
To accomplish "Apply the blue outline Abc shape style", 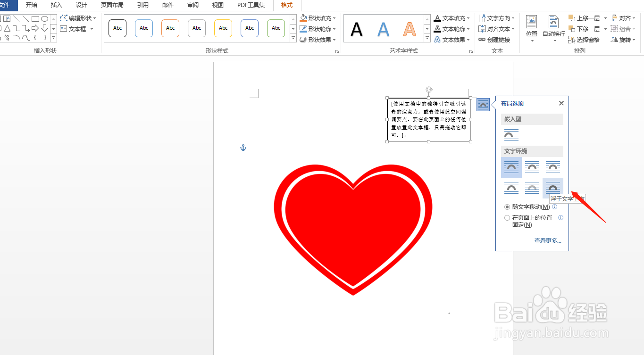I will [x=144, y=28].
